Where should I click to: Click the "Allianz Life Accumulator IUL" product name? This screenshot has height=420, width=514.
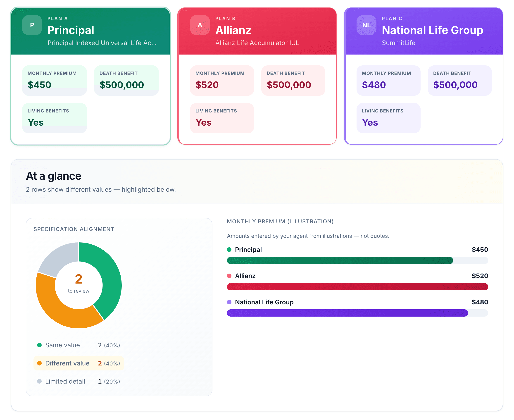click(x=257, y=43)
